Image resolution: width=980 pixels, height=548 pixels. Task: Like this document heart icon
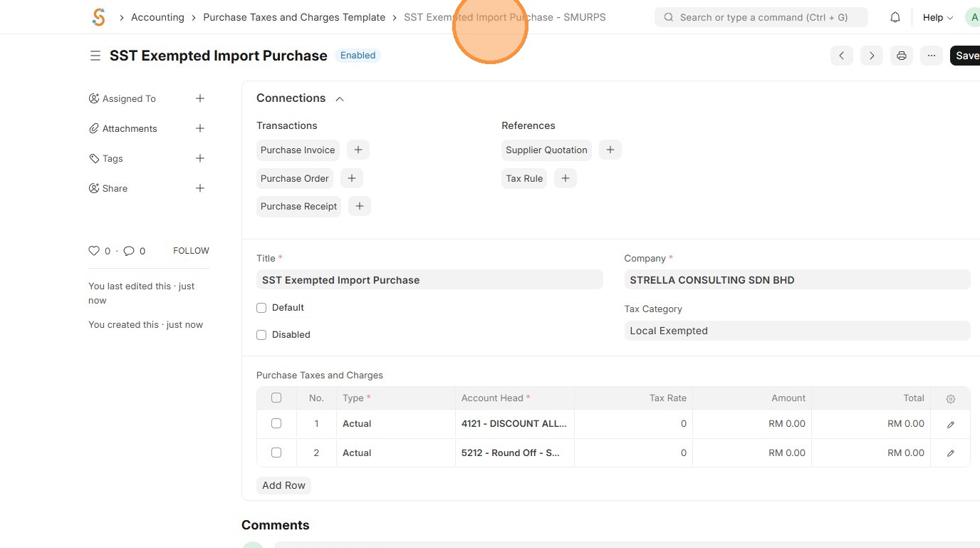(94, 251)
